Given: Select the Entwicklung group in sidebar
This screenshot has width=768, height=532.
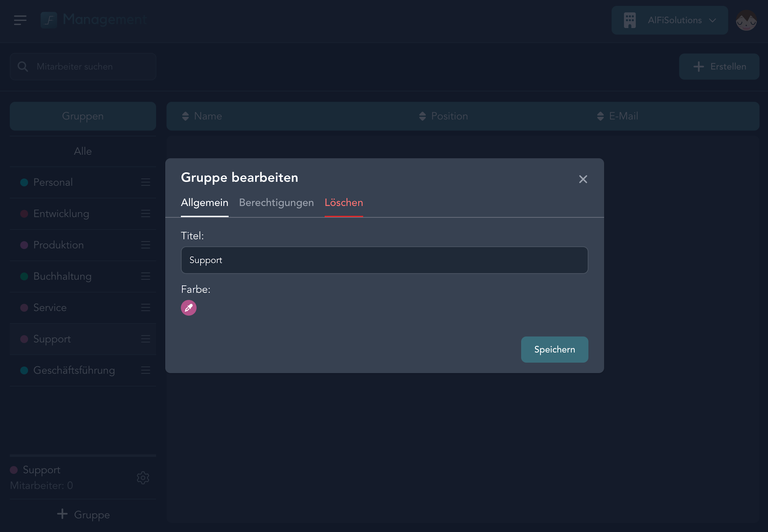Looking at the screenshot, I should tap(61, 214).
